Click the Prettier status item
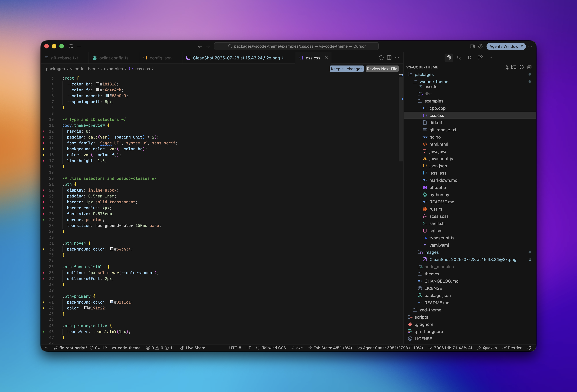This screenshot has width=577, height=392. click(x=512, y=348)
